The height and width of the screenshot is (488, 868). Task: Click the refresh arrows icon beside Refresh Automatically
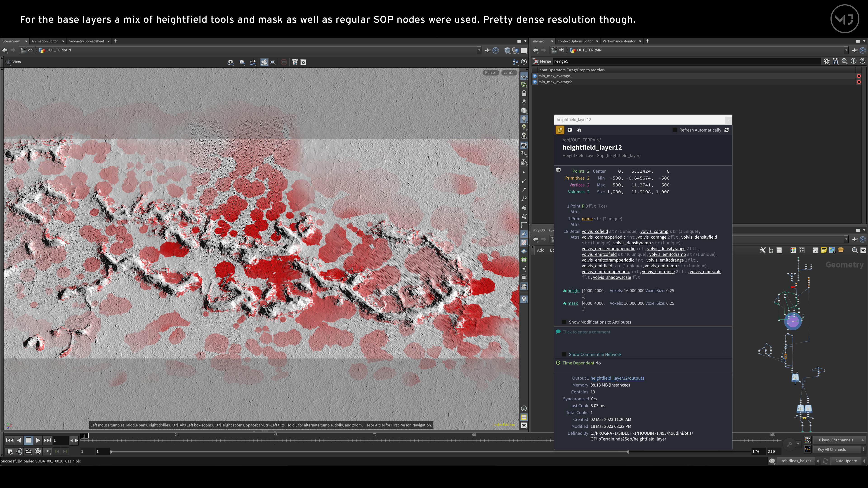click(727, 130)
